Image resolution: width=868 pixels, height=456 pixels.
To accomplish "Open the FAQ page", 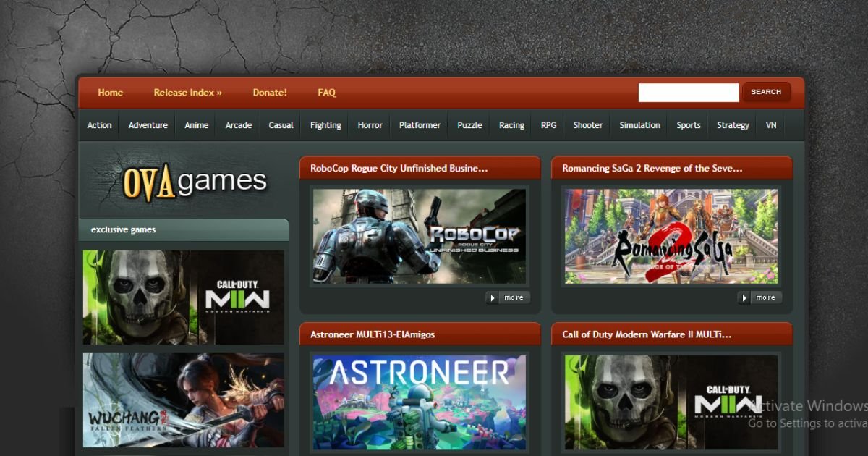I will pyautogui.click(x=327, y=93).
